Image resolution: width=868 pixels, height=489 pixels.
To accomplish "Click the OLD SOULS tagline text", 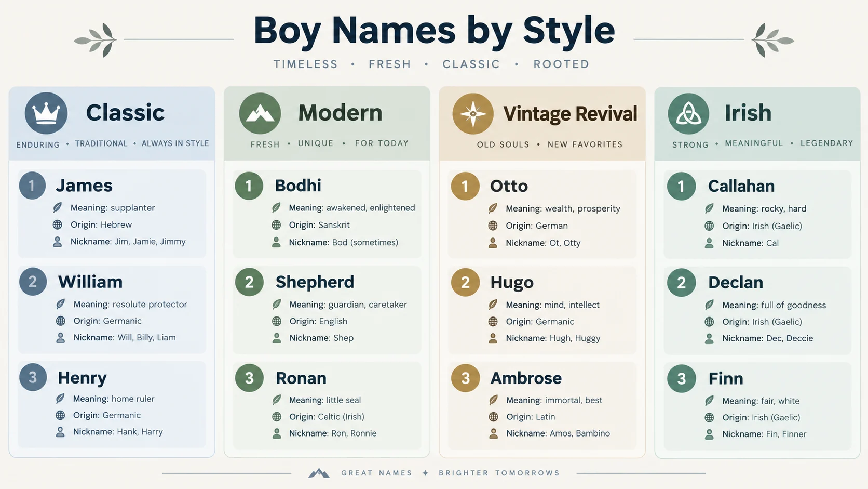I will point(503,144).
